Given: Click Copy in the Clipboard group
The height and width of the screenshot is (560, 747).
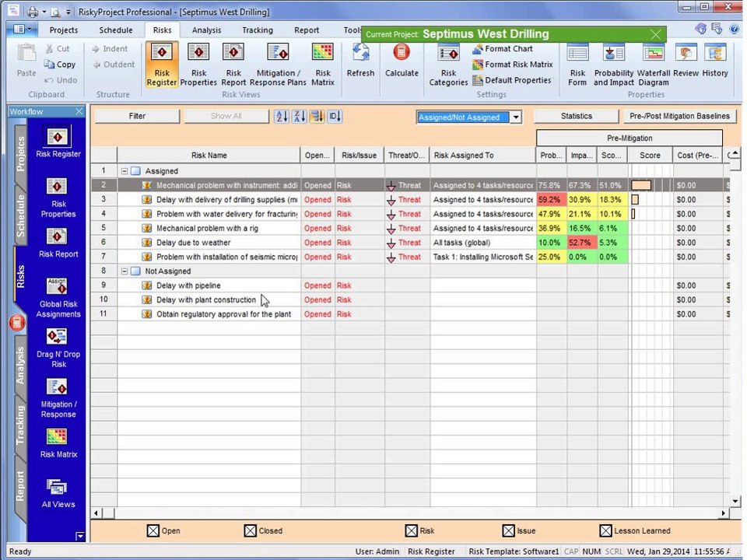Looking at the screenshot, I should [60, 65].
